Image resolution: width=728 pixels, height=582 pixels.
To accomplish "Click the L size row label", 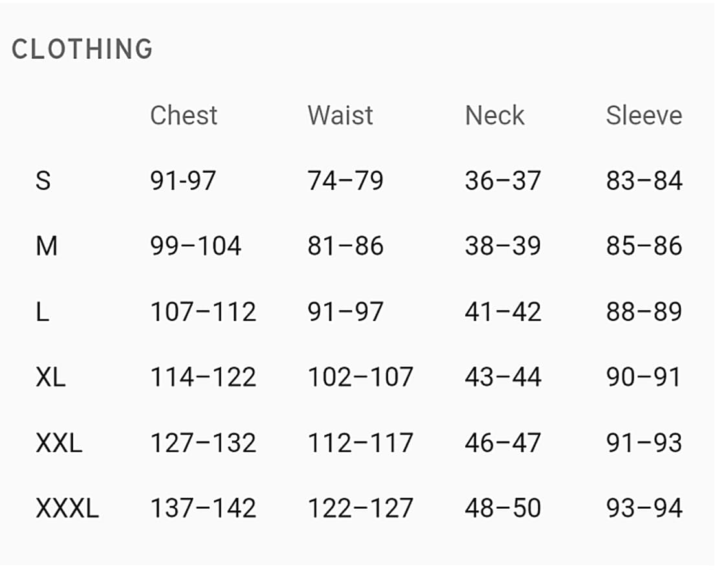I will 42,312.
